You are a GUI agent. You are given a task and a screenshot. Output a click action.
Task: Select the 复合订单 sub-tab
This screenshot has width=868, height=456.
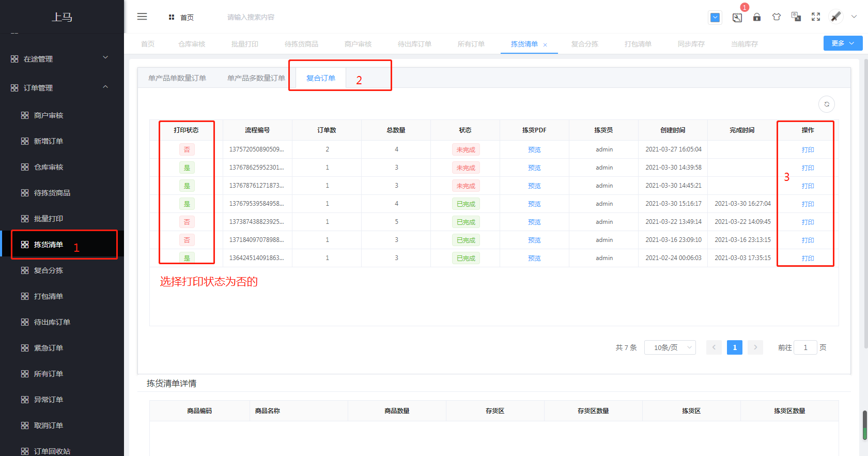coord(321,78)
